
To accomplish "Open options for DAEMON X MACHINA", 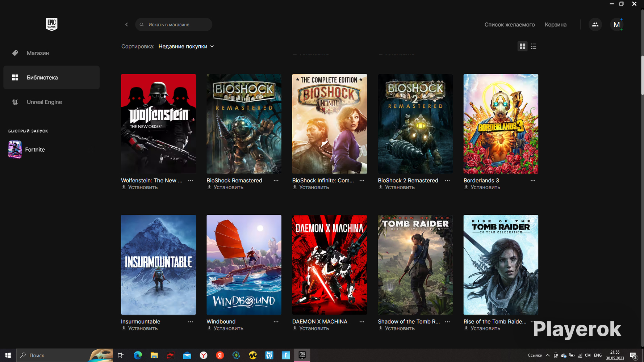I will 362,322.
